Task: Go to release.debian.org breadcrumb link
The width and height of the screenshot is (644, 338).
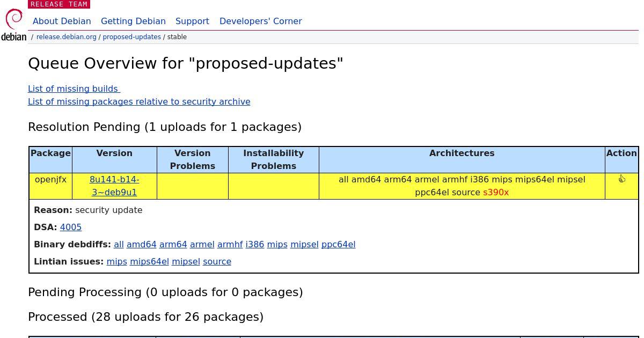Action: coord(67,37)
